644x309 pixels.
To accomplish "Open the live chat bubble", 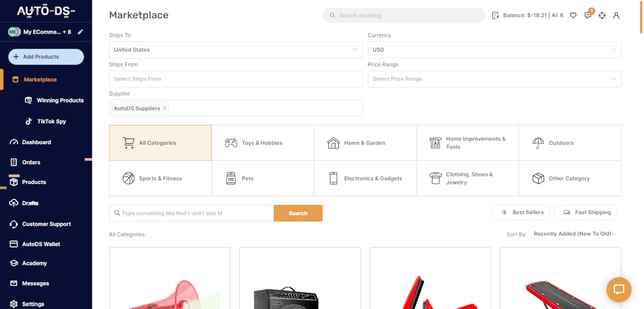I will click(619, 290).
